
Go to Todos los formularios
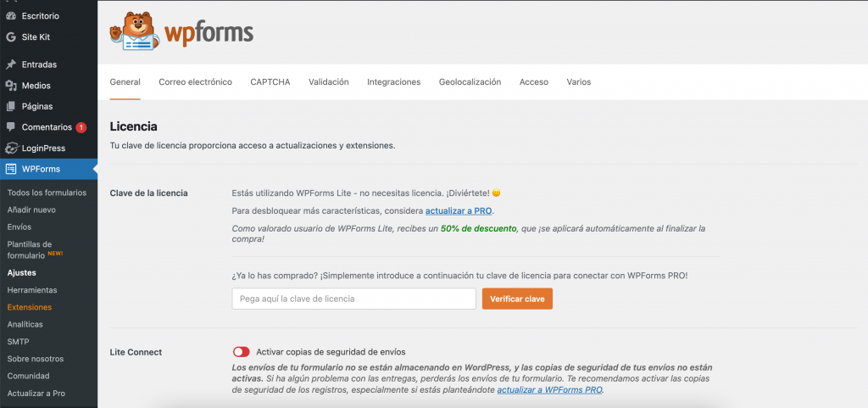[x=47, y=193]
